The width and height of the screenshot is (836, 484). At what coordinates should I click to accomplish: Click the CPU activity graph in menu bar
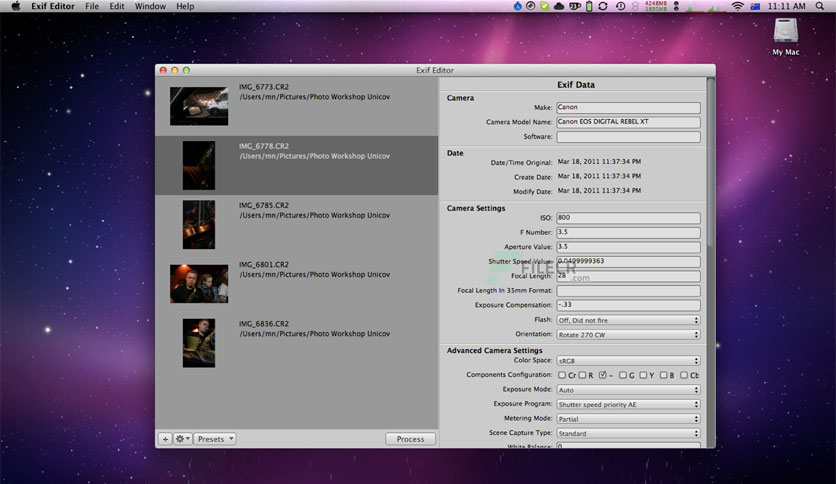[x=706, y=7]
